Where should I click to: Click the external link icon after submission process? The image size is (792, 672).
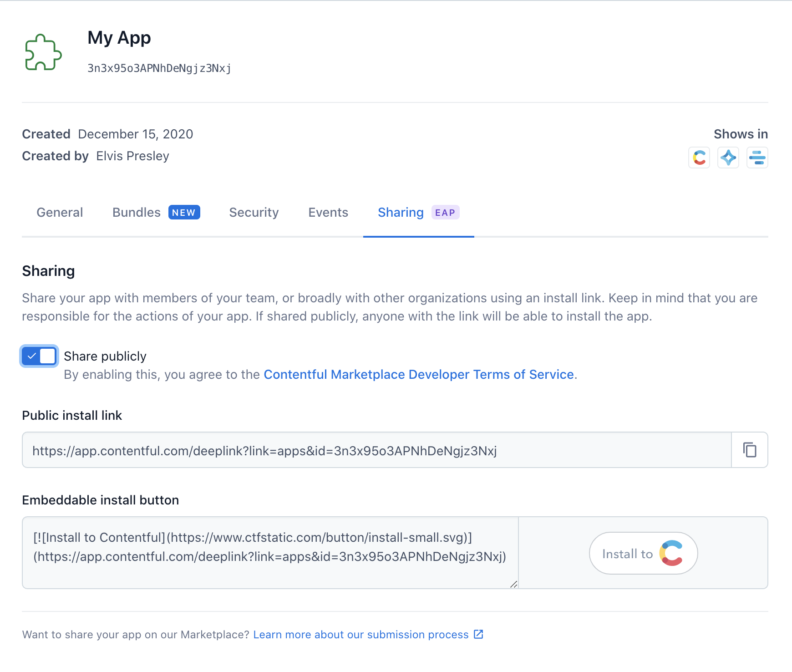point(477,634)
